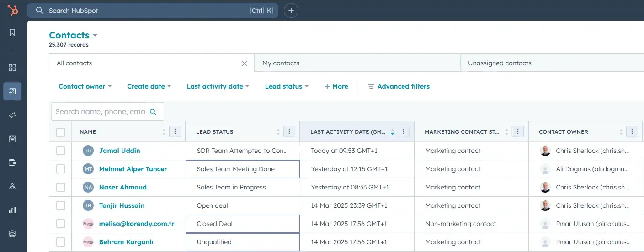Click the search name, phone, email field
644x252 pixels.
(101, 111)
